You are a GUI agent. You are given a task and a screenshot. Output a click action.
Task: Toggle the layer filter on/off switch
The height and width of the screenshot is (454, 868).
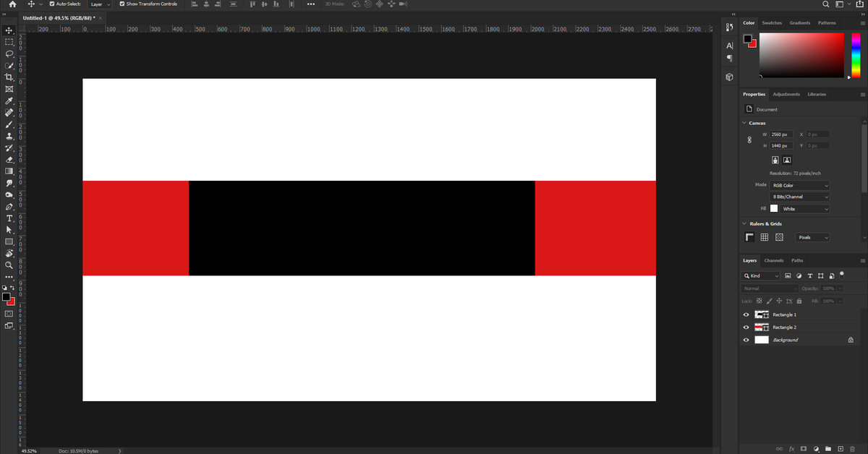coord(842,275)
